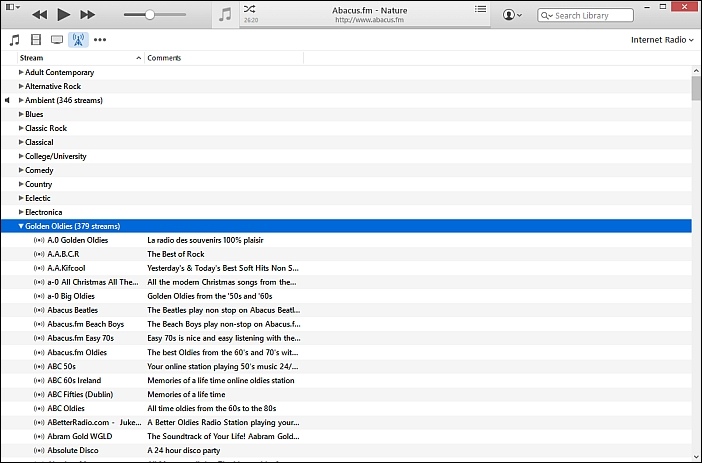Click the ABC Oldies stream icon
The height and width of the screenshot is (463, 702).
click(x=39, y=408)
